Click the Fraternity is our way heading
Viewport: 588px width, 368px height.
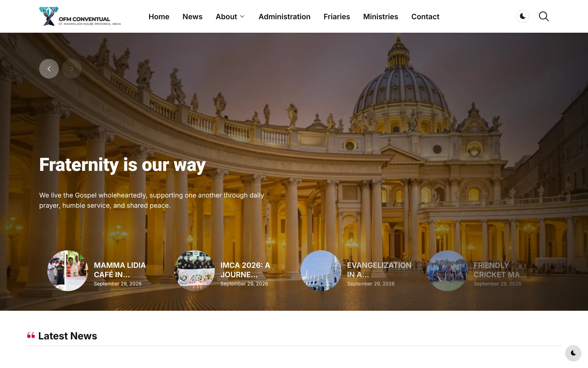[x=122, y=165]
